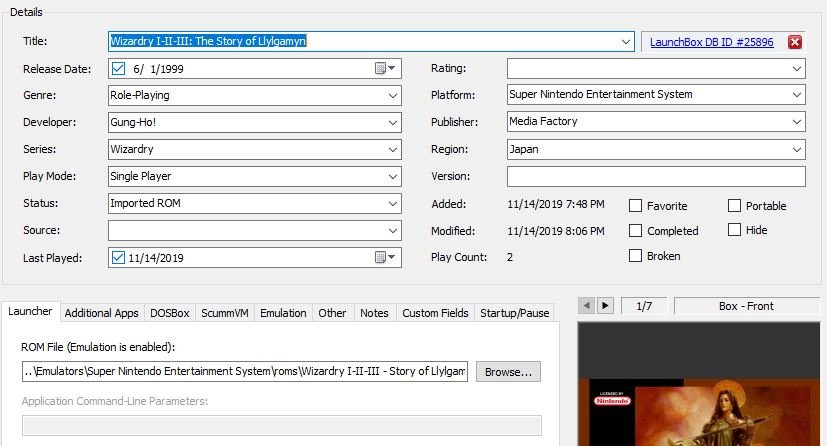Expand the Publisher dropdown
The image size is (827, 446).
coord(796,122)
